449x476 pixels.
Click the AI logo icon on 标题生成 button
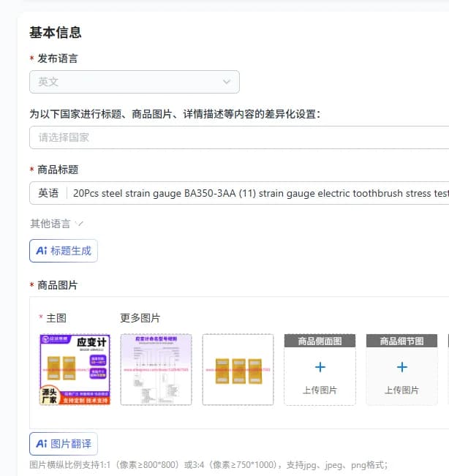pyautogui.click(x=42, y=251)
